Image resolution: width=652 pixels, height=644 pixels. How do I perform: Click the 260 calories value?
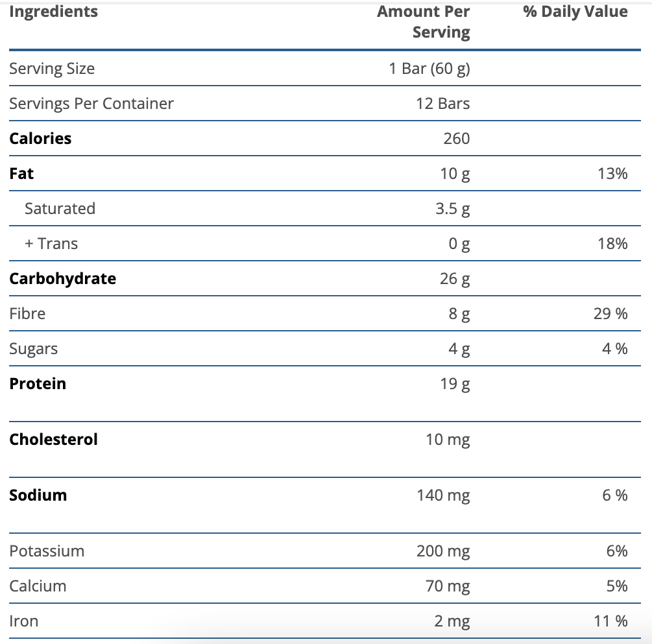(457, 139)
